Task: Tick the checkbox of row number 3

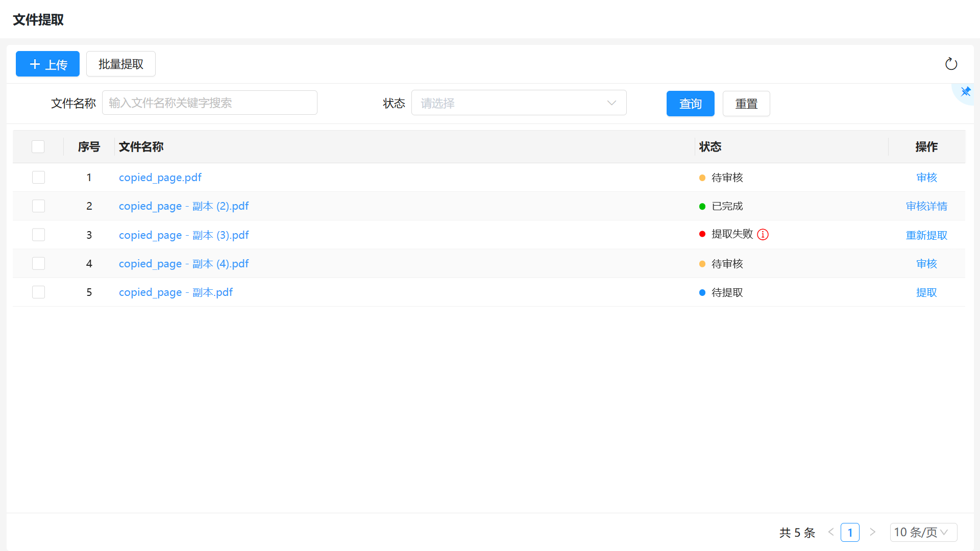Action: [38, 235]
